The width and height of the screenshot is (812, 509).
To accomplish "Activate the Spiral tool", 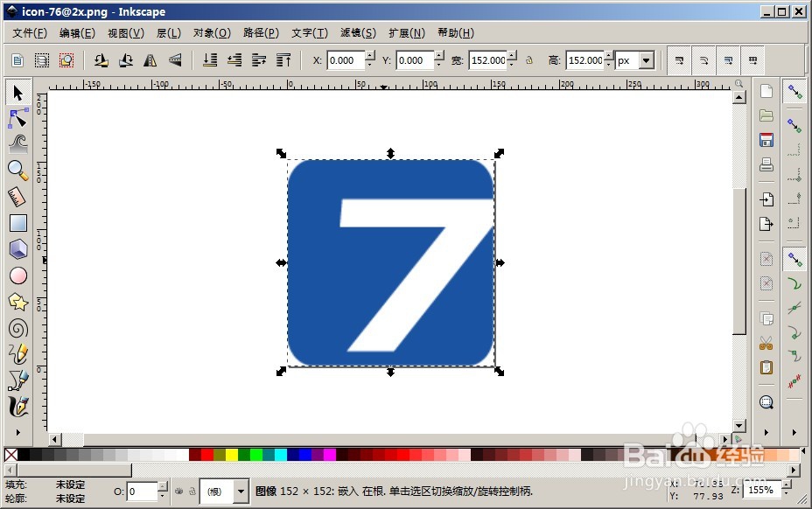I will [18, 328].
